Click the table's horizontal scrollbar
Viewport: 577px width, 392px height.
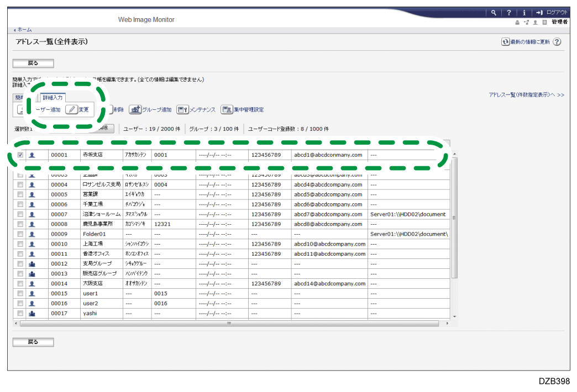tap(228, 323)
